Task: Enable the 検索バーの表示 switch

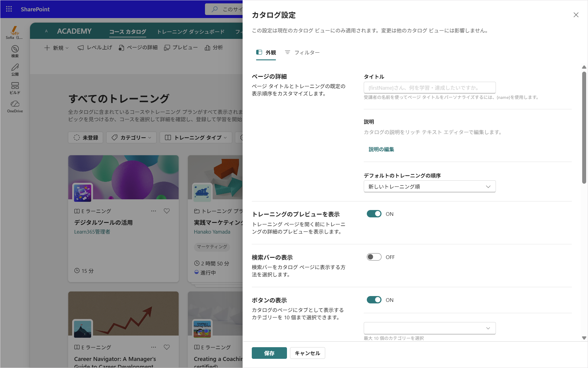Action: (x=374, y=257)
